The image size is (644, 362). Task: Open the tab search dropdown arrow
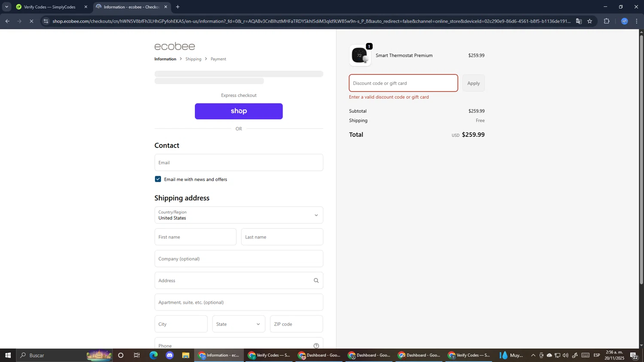click(6, 7)
